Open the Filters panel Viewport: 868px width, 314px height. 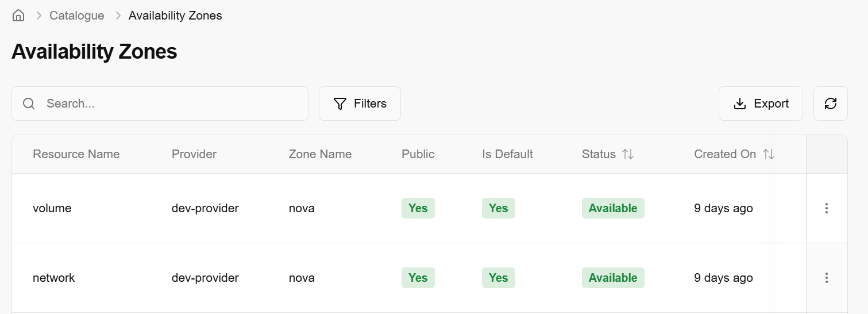[x=360, y=104]
